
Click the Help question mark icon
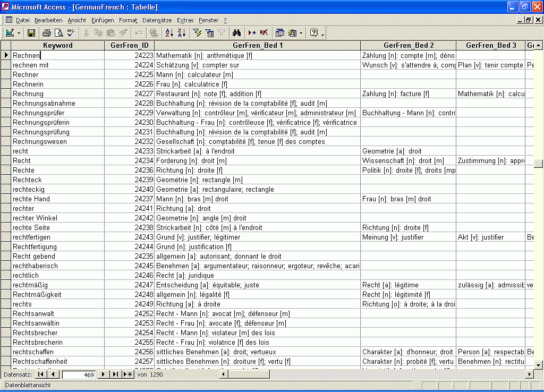314,33
